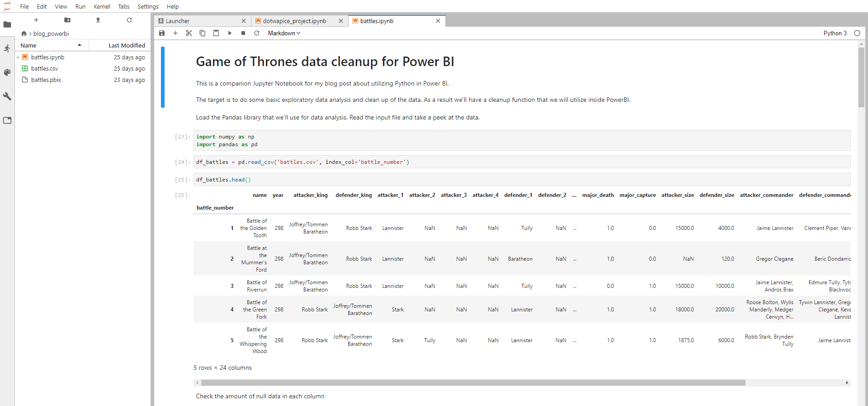868x406 pixels.
Task: Select battles.ipynb in the file browser
Action: [x=83, y=57]
